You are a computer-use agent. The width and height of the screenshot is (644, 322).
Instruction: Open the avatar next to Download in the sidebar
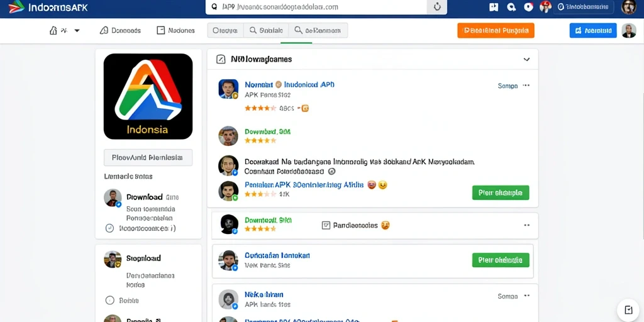pyautogui.click(x=113, y=197)
